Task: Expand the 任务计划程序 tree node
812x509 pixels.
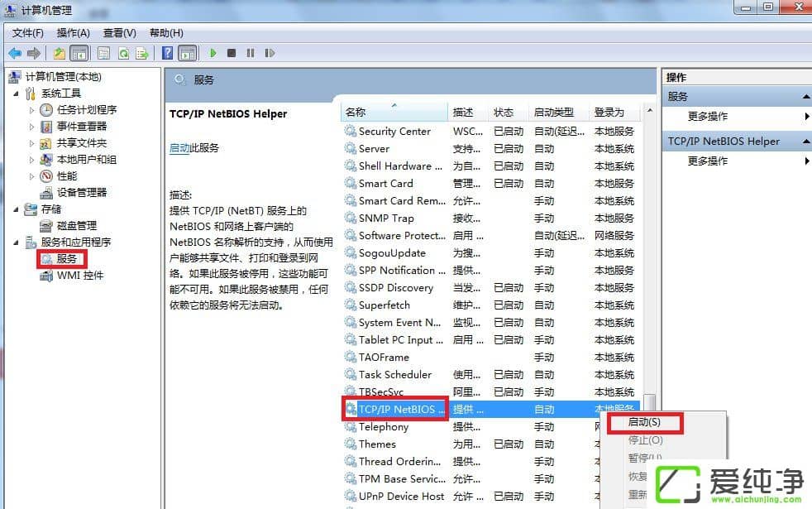Action: (32, 110)
